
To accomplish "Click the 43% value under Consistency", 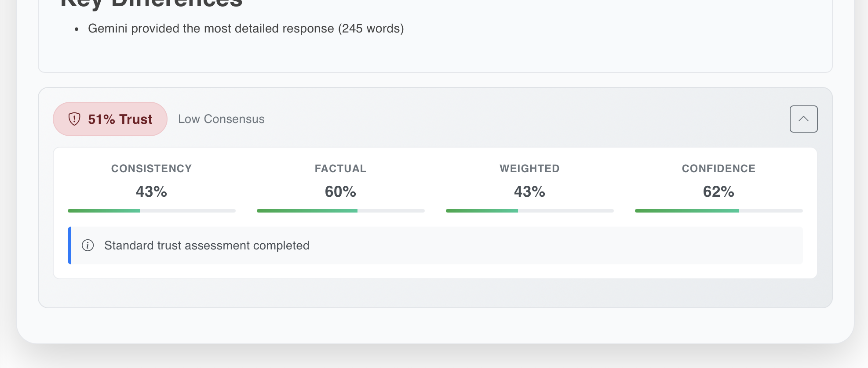I will pyautogui.click(x=151, y=191).
